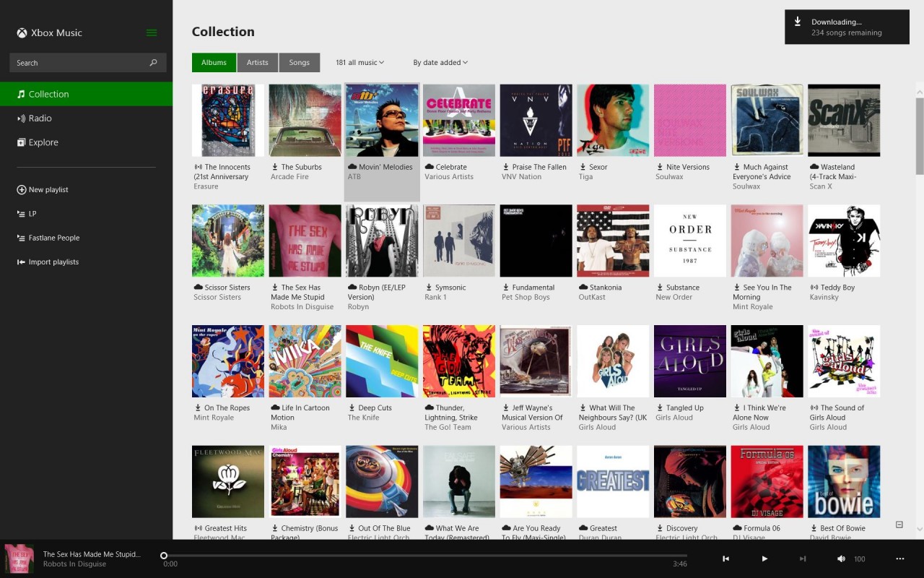Mute the audio volume

tap(841, 558)
